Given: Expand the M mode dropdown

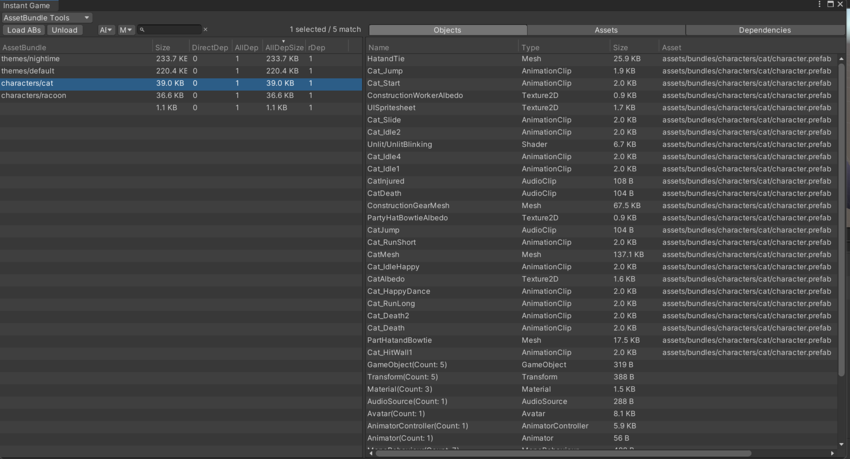Looking at the screenshot, I should pyautogui.click(x=126, y=30).
